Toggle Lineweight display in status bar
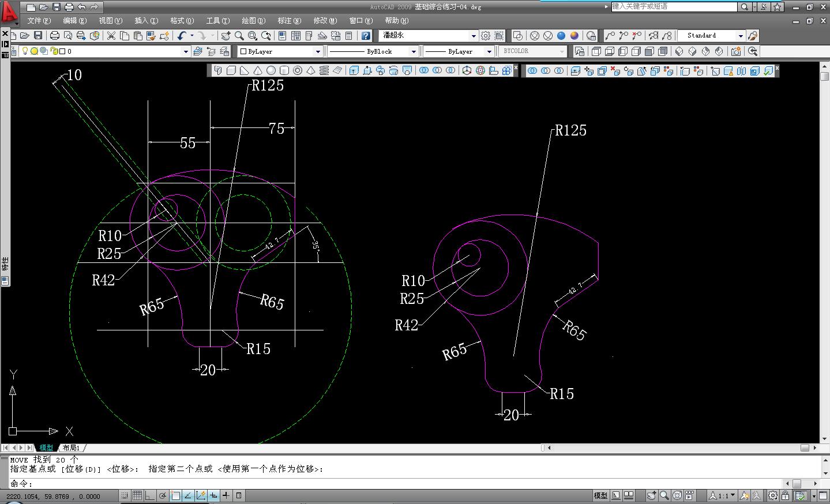The width and height of the screenshot is (830, 504). [x=226, y=495]
